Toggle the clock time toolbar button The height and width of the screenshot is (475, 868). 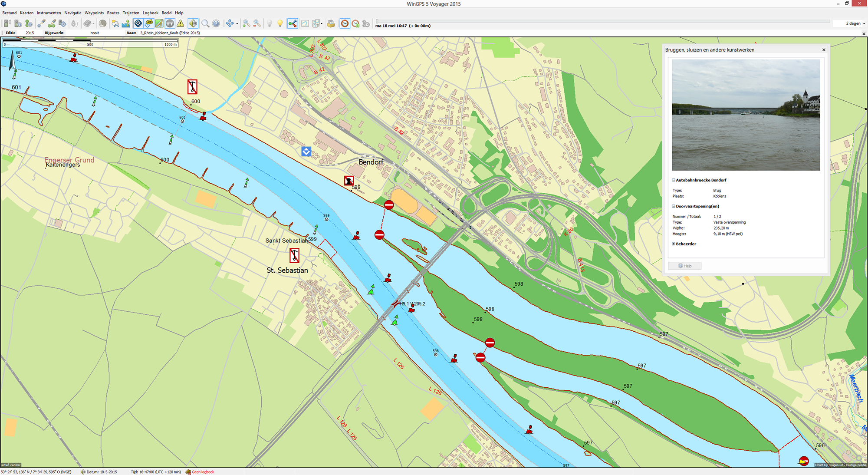pyautogui.click(x=345, y=23)
